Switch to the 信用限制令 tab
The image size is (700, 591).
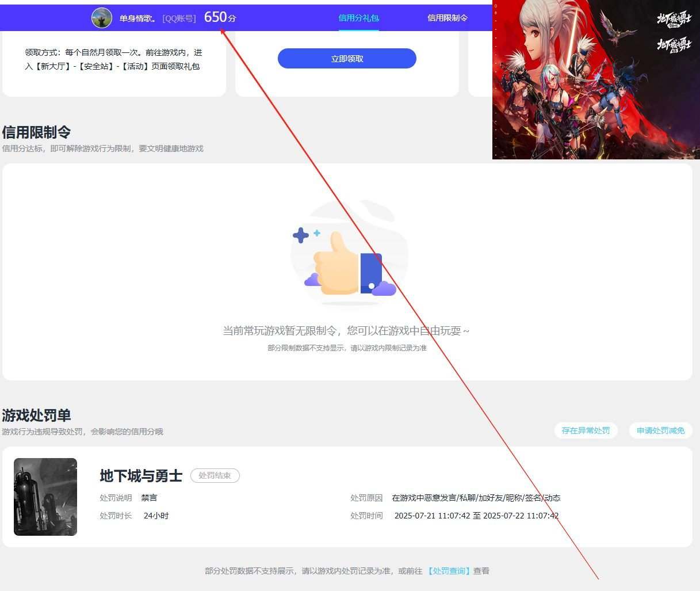[447, 18]
